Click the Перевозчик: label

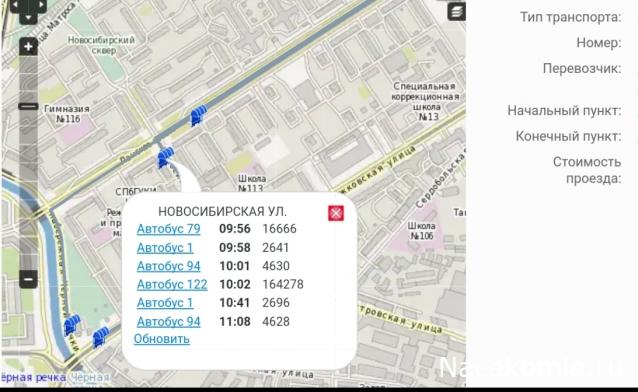tap(582, 68)
